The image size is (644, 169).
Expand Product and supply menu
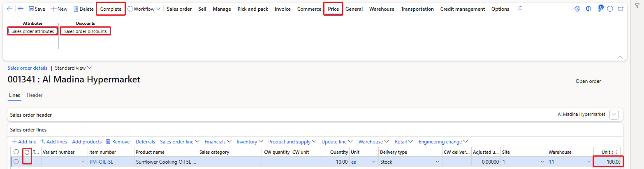click(292, 142)
